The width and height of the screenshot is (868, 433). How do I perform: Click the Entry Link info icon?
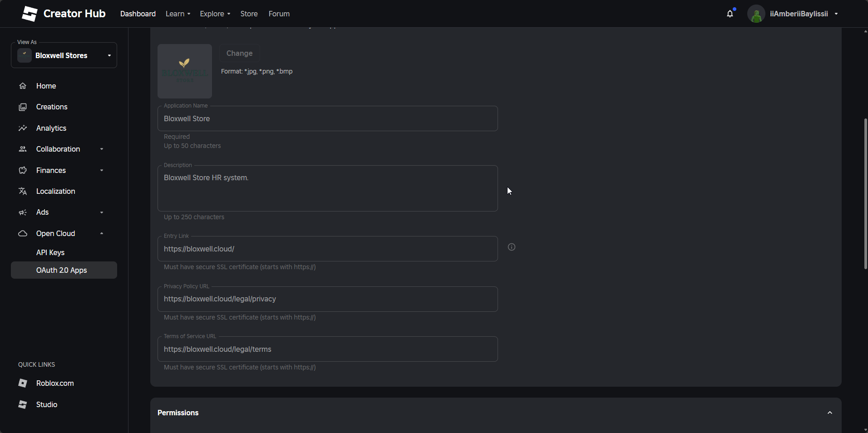[512, 247]
